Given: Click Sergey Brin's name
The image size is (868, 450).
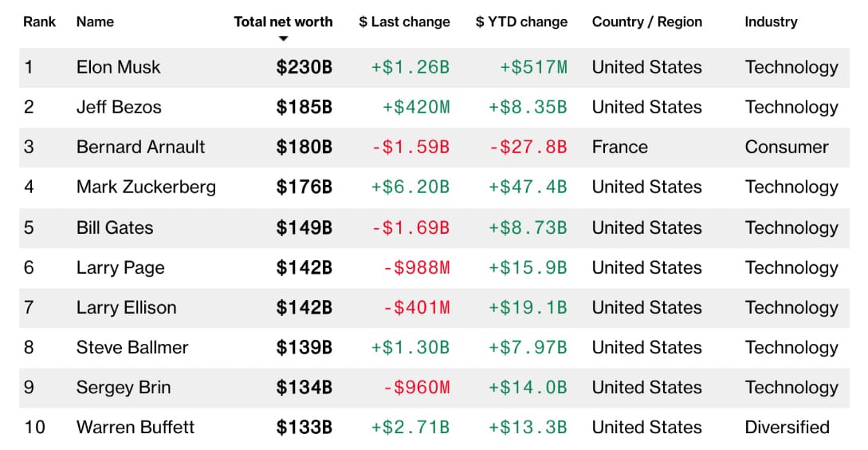Looking at the screenshot, I should click(x=124, y=388).
